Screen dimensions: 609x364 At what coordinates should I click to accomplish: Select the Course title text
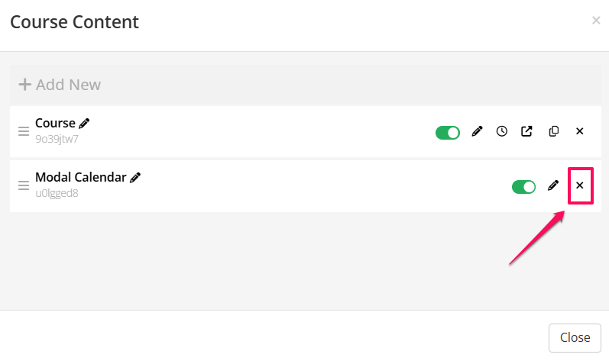click(55, 123)
